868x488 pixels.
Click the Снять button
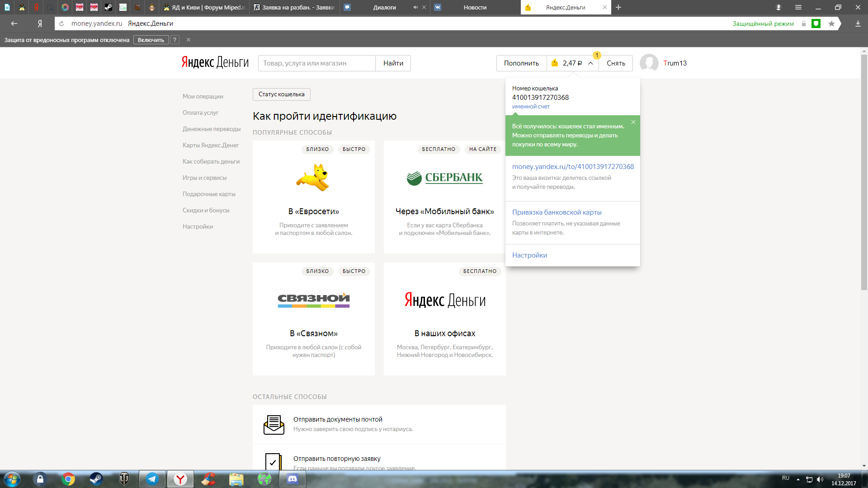[x=616, y=63]
